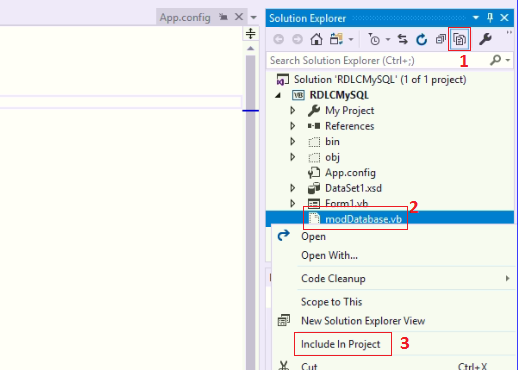Screen dimensions: 518x370
Task: Collapse All items in Solution Explorer
Action: [x=441, y=39]
